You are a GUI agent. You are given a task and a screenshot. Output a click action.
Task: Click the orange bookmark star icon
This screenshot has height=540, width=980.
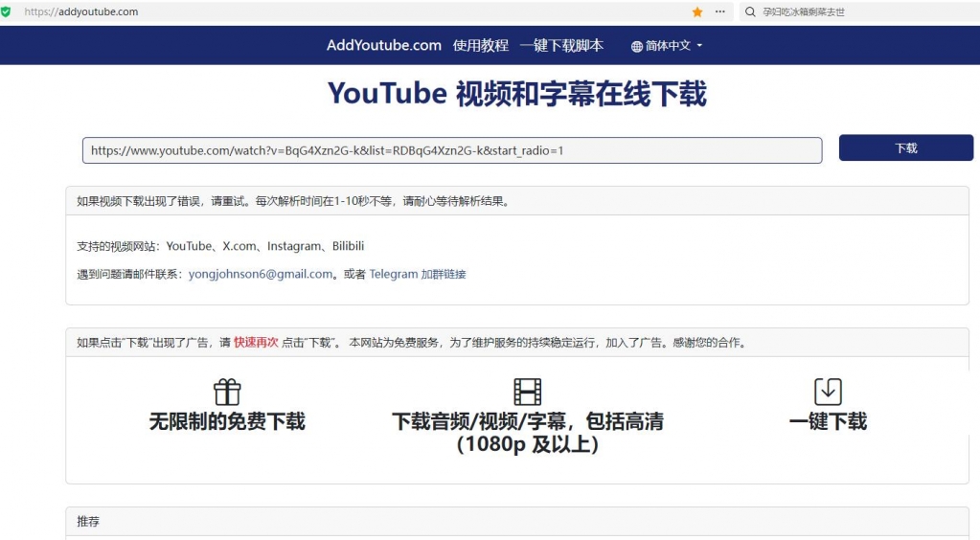[x=697, y=11]
